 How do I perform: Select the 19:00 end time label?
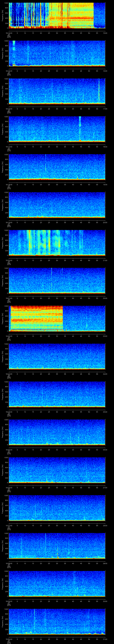pos(105,184)
